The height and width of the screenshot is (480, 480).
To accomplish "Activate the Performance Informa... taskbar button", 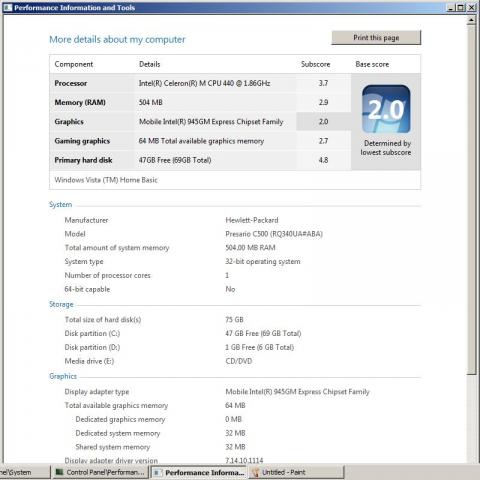I will pyautogui.click(x=199, y=472).
